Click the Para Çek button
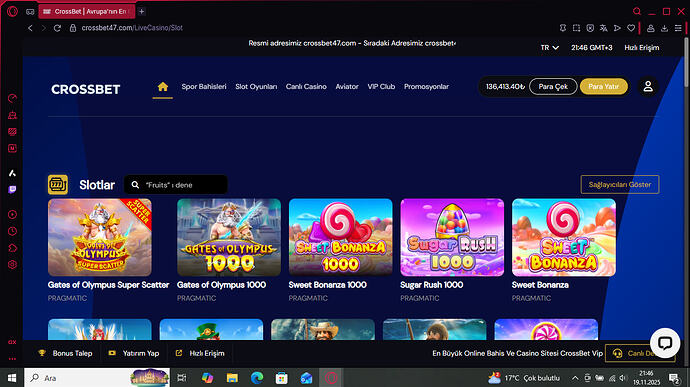This screenshot has width=690, height=387. click(553, 86)
